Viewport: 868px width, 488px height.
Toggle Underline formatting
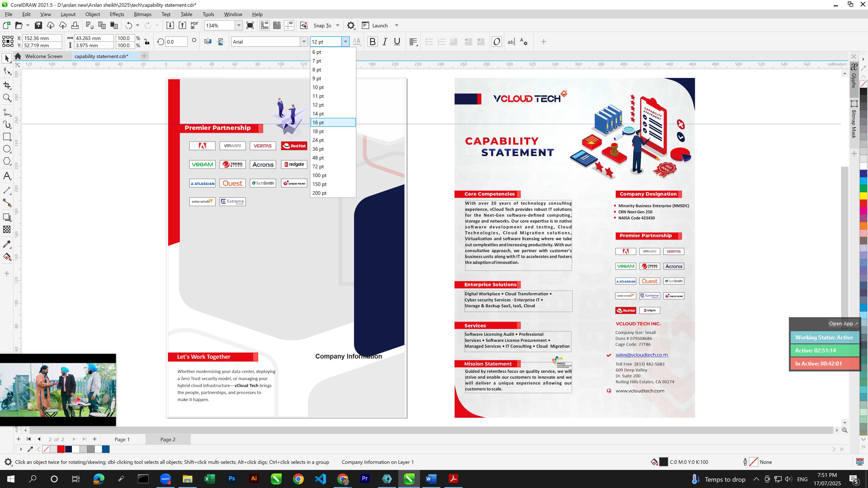pos(397,42)
